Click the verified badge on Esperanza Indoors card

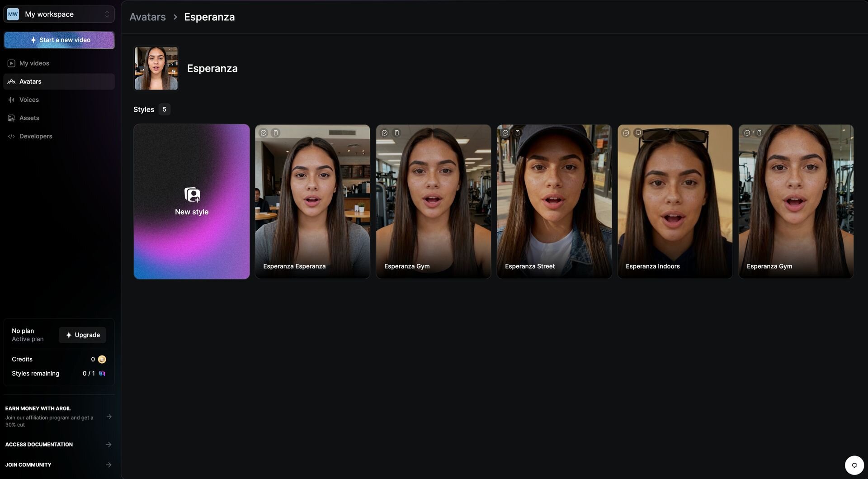point(626,133)
